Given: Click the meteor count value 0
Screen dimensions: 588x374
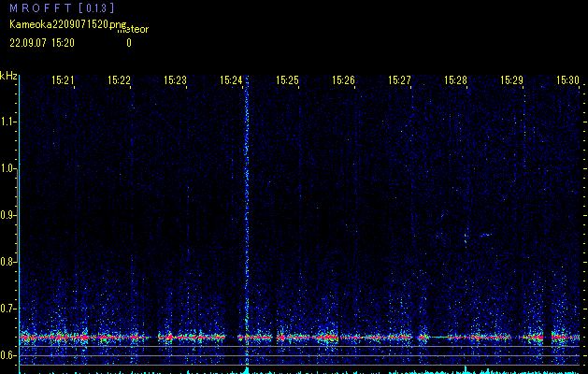Looking at the screenshot, I should coord(129,43).
